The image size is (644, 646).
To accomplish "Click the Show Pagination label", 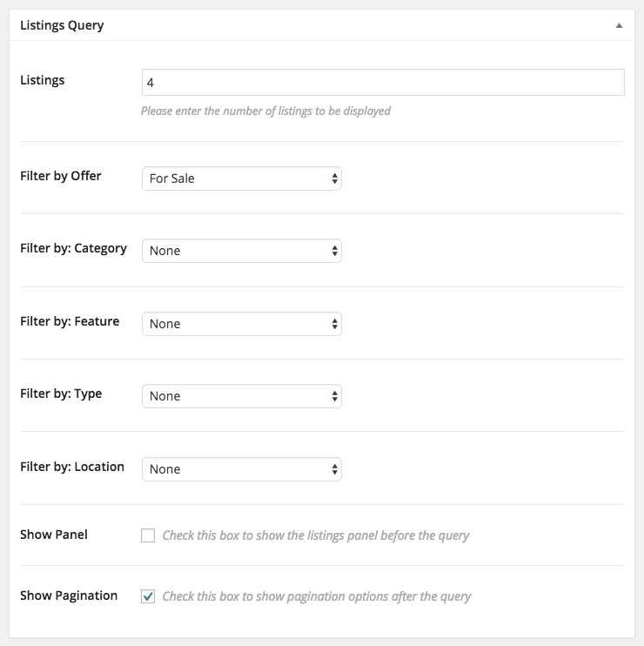I will tap(69, 596).
